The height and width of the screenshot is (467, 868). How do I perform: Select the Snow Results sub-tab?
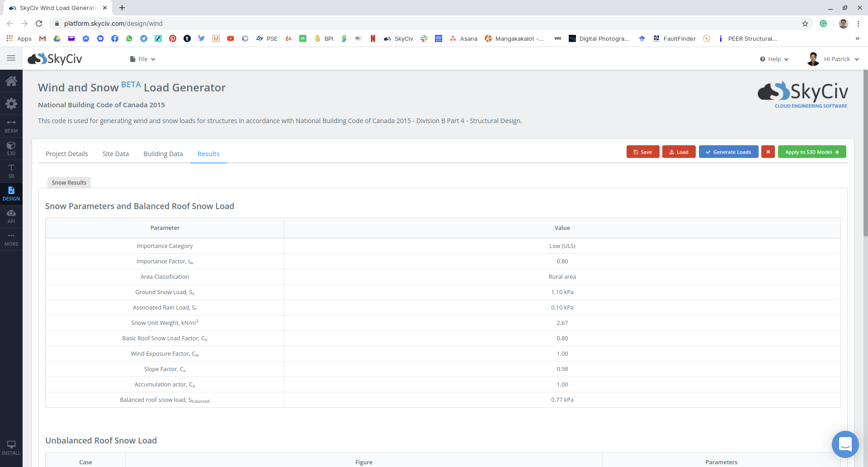pos(69,182)
